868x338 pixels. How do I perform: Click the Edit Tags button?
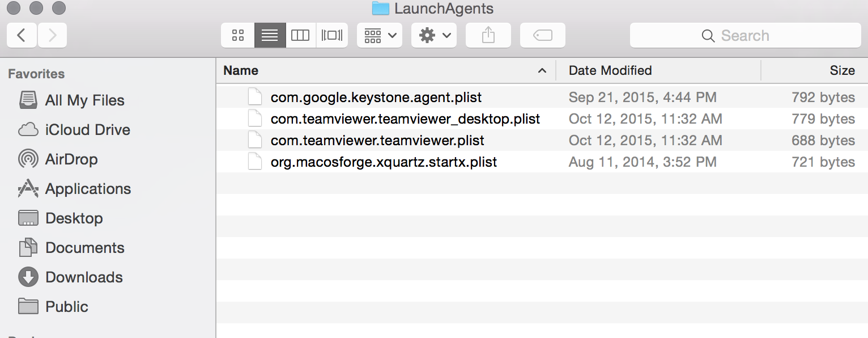pyautogui.click(x=543, y=35)
